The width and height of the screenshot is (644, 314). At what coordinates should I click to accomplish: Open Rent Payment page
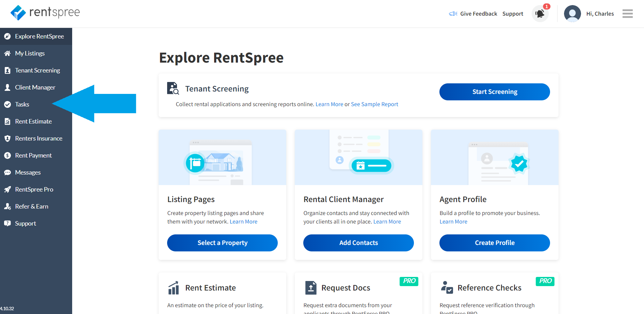pyautogui.click(x=36, y=155)
